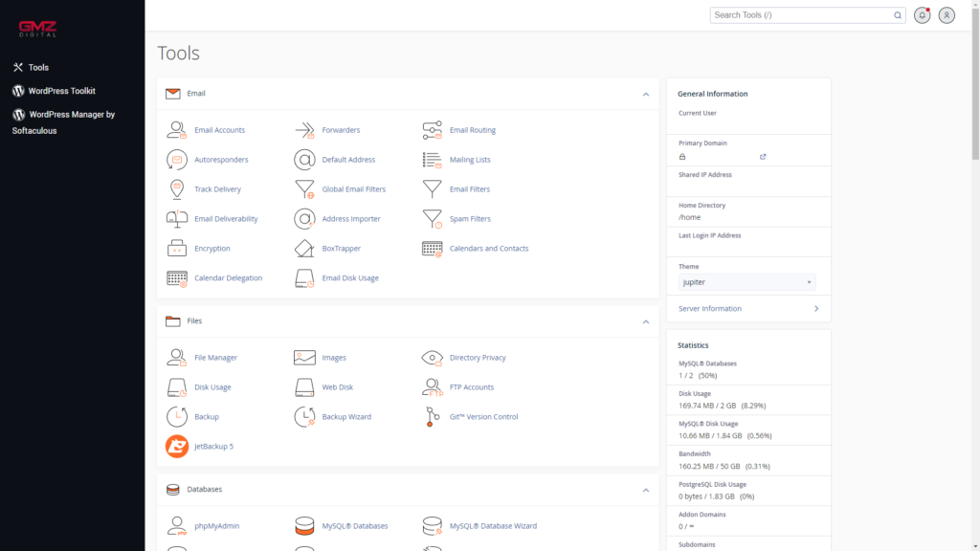Screen dimensions: 980x551
Task: Click the /home directory value
Action: coord(689,217)
